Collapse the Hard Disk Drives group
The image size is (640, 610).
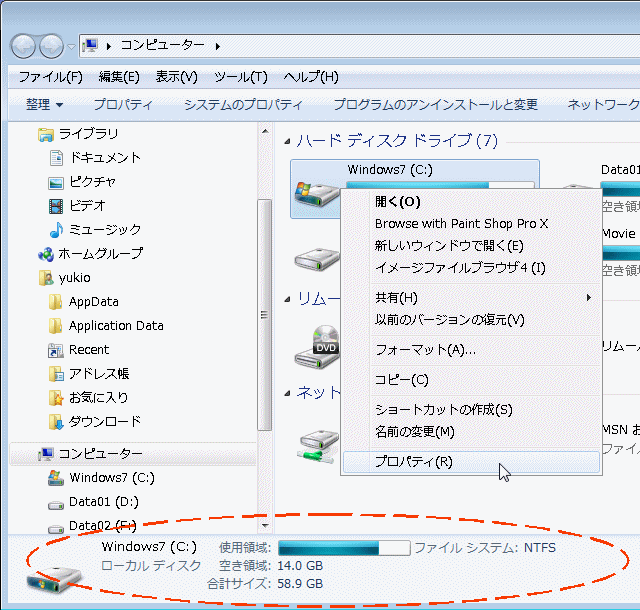(288, 141)
